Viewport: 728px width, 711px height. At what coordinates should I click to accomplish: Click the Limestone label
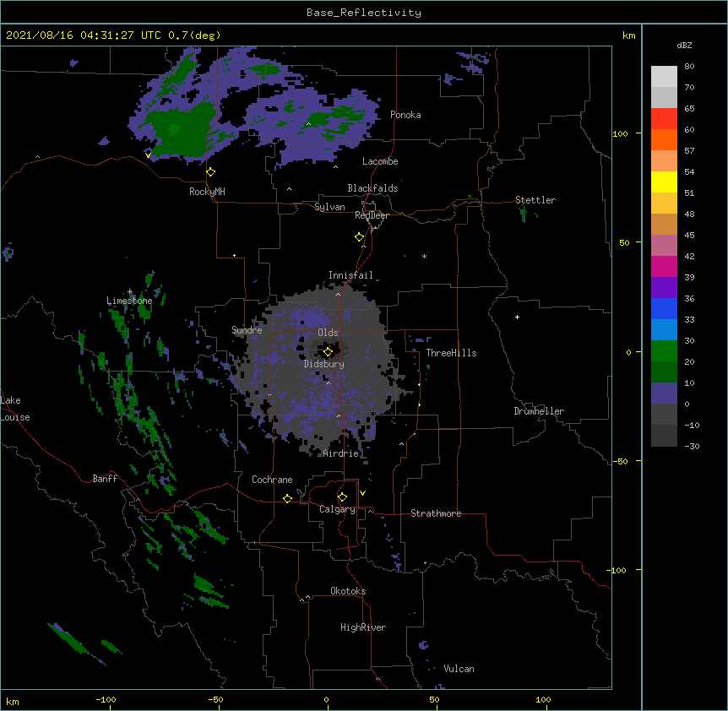[129, 301]
